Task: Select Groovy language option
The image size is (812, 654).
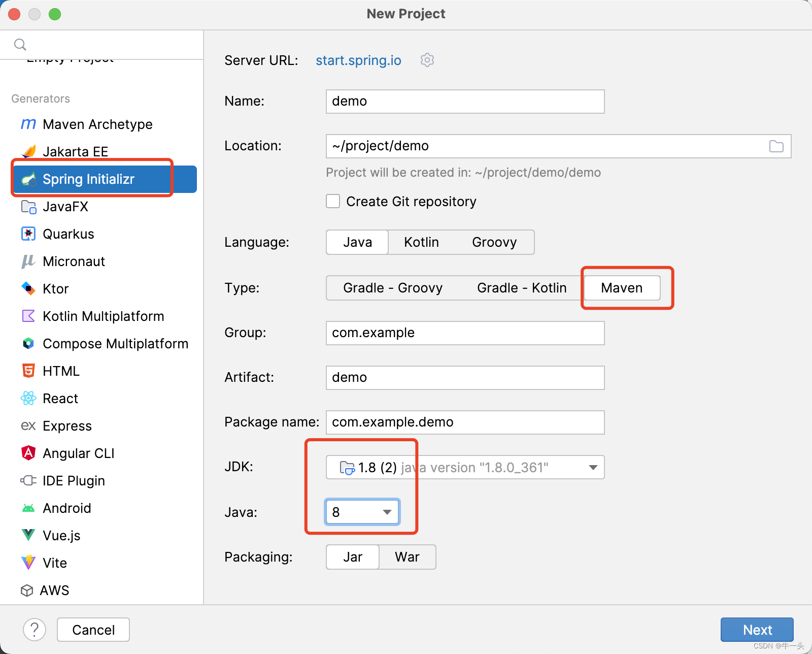Action: pos(494,242)
